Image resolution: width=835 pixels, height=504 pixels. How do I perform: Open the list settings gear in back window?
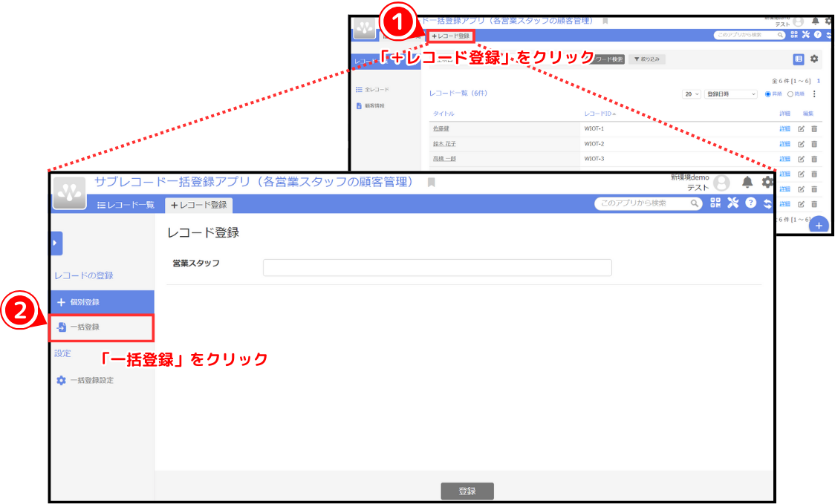(x=814, y=59)
